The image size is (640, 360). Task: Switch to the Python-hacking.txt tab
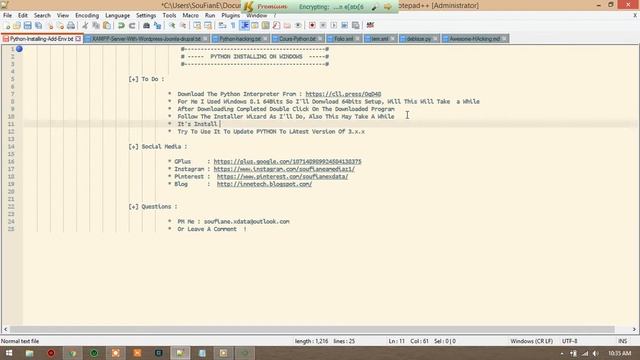click(x=240, y=39)
